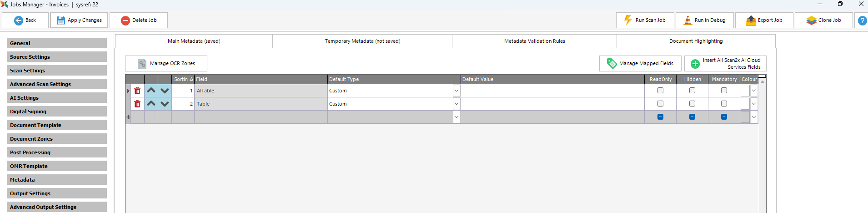Image resolution: width=868 pixels, height=213 pixels.
Task: Enable the Hidden checkbox for Table row
Action: 692,104
